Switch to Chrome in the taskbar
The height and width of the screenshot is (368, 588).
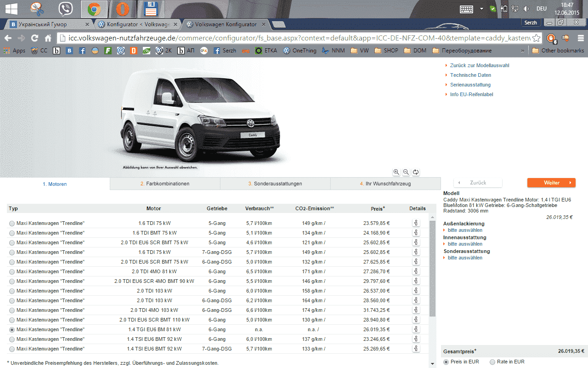point(94,9)
